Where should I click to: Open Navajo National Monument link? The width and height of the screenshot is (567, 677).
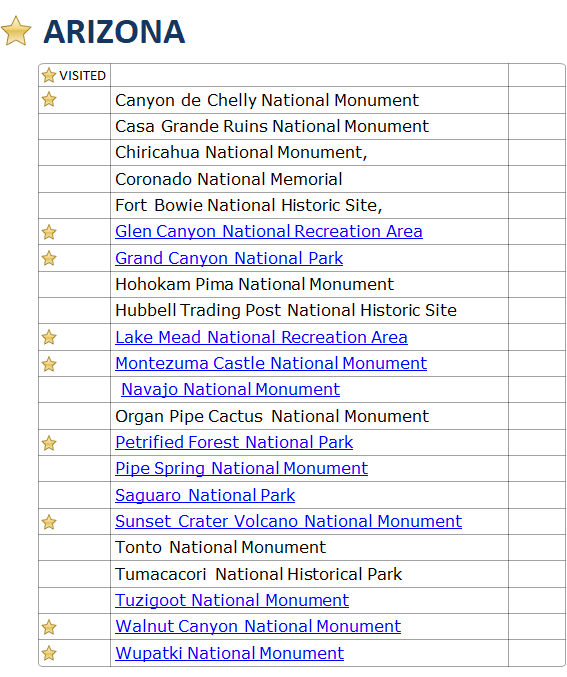click(231, 389)
